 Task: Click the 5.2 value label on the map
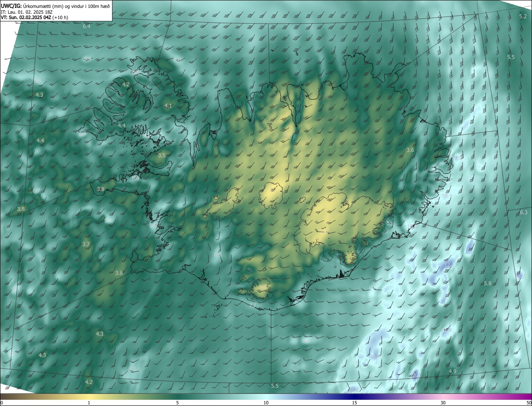(523, 17)
